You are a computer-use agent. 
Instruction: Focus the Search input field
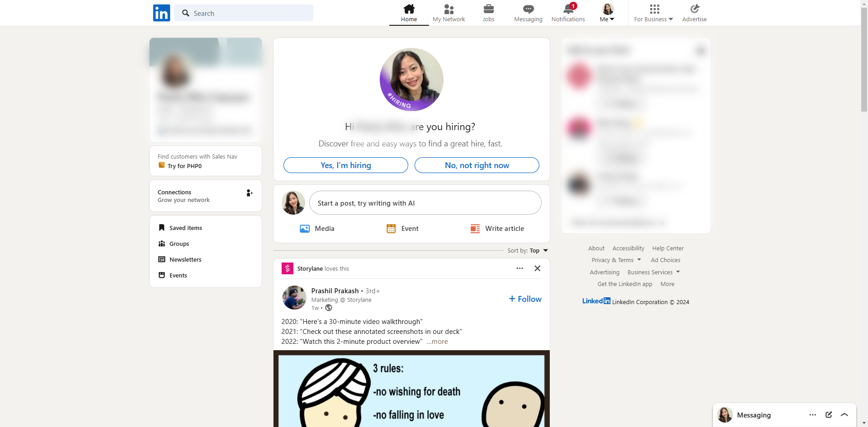coord(244,13)
